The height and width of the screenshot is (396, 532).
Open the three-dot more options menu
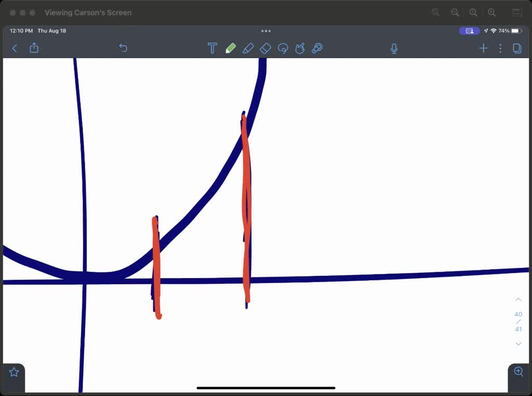coord(500,48)
